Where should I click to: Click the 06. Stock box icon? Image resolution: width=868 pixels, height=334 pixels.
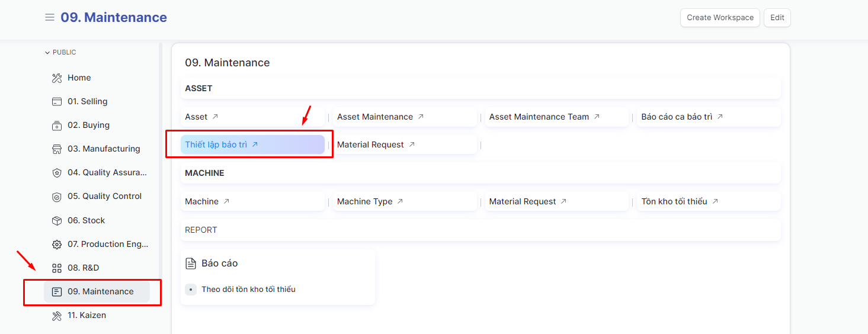[x=57, y=220]
